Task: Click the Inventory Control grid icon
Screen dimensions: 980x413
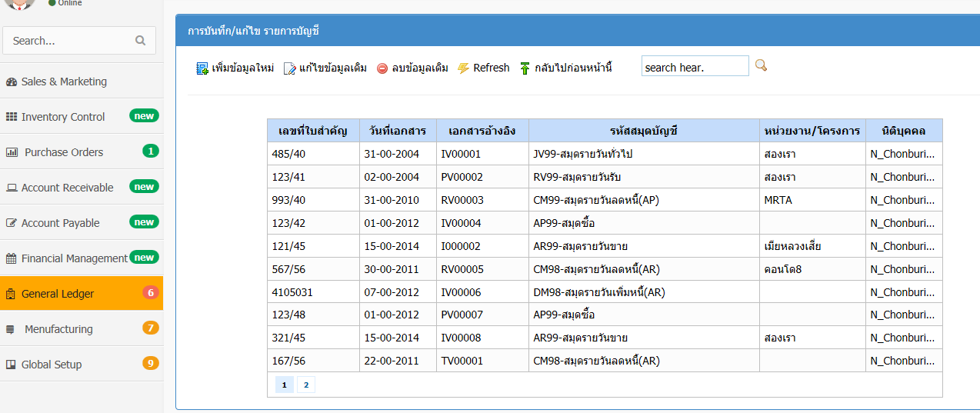Action: click(x=12, y=117)
